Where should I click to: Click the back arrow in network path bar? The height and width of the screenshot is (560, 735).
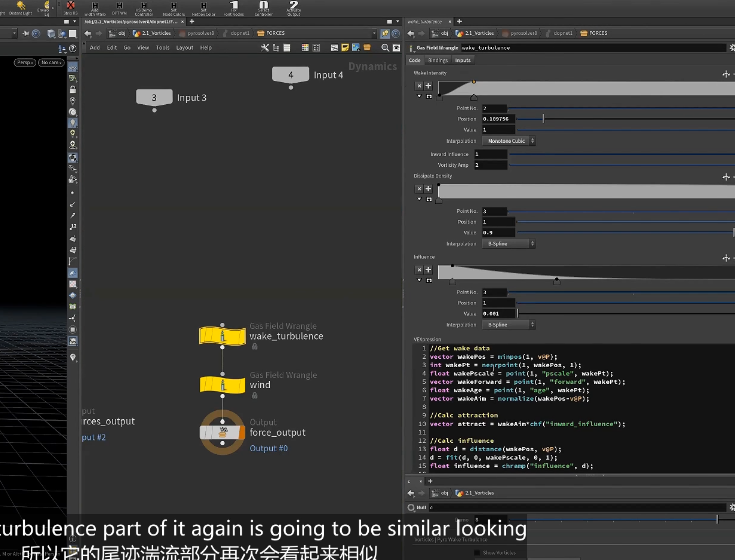pyautogui.click(x=88, y=33)
